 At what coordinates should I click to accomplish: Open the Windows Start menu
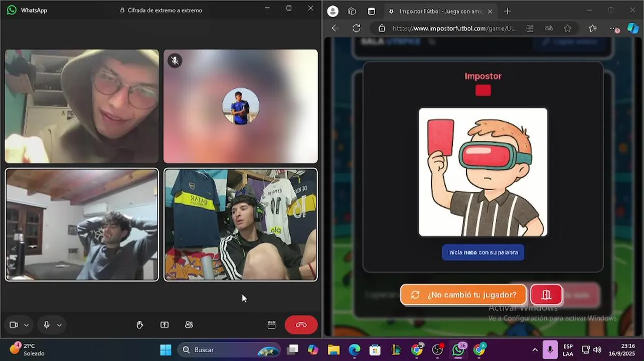click(x=166, y=349)
